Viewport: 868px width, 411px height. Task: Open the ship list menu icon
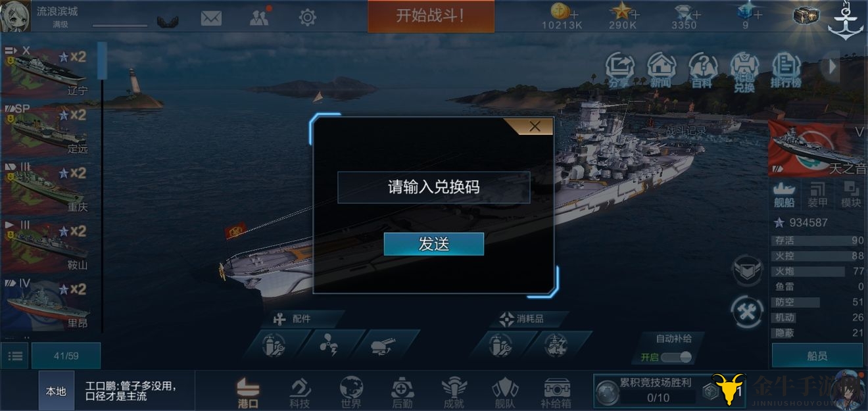(x=14, y=356)
